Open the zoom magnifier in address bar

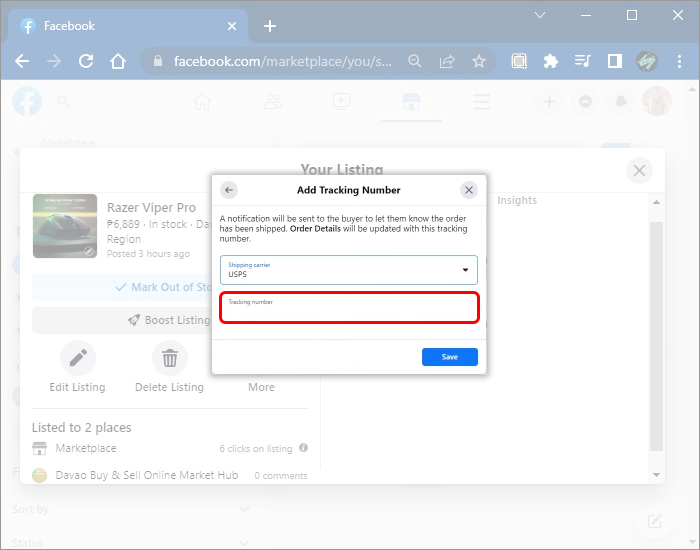pos(415,61)
